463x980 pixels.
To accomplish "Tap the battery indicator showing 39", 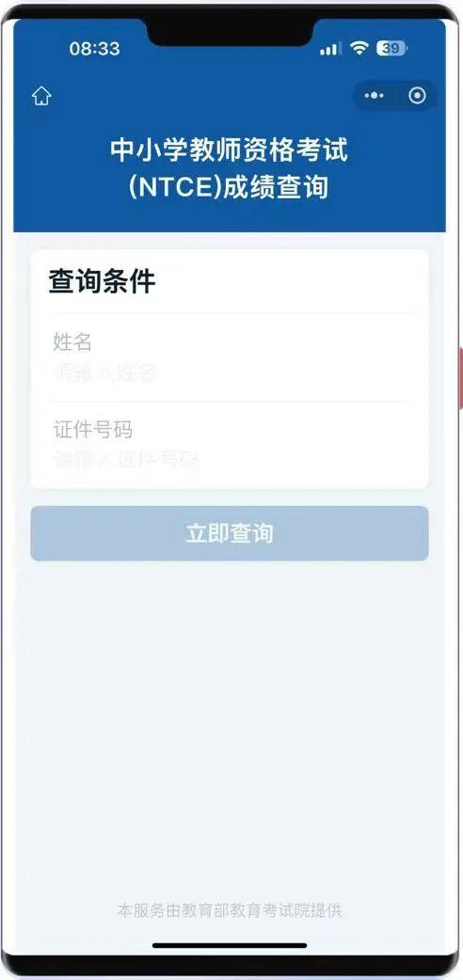I will click(x=391, y=48).
